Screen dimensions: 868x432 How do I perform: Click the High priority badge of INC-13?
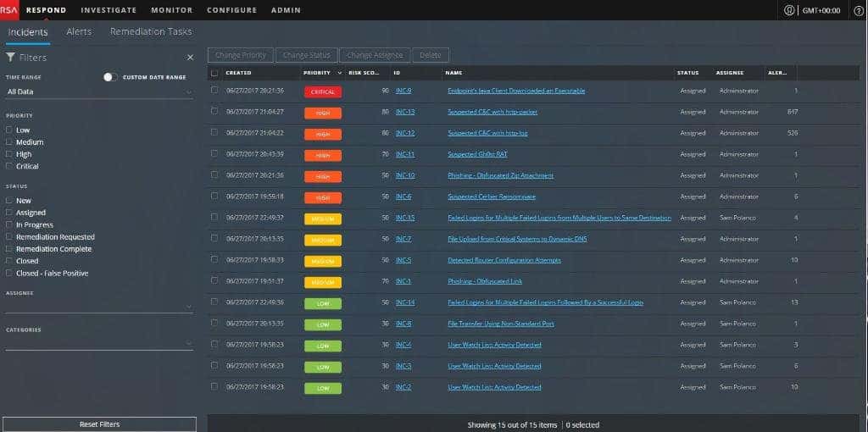point(322,113)
